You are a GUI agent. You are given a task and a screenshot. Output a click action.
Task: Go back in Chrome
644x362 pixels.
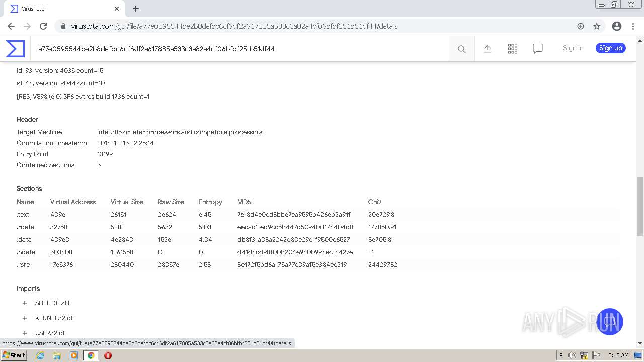pyautogui.click(x=11, y=26)
